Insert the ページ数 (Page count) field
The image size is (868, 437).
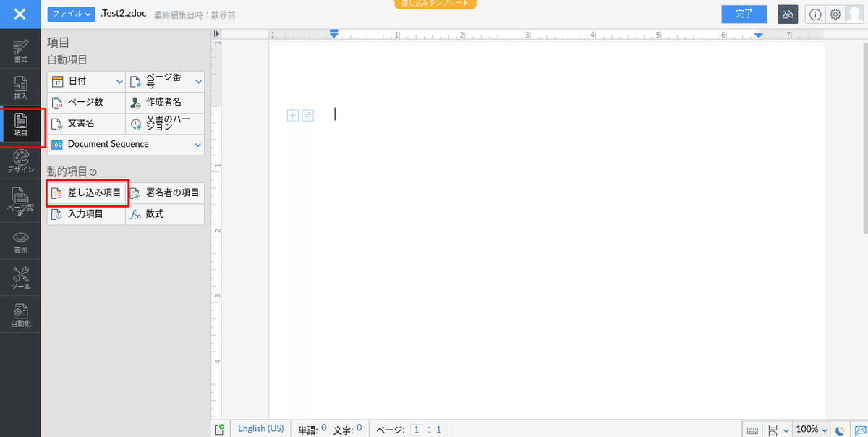point(86,102)
